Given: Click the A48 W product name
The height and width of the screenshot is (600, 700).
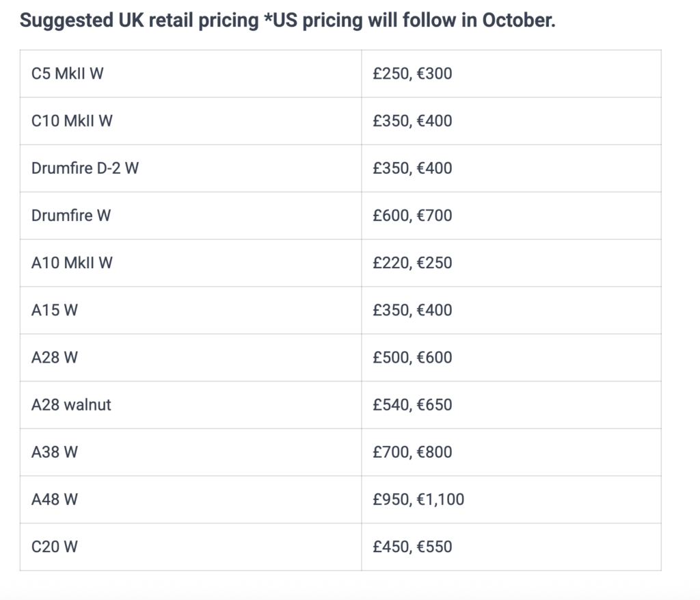Looking at the screenshot, I should point(55,499).
